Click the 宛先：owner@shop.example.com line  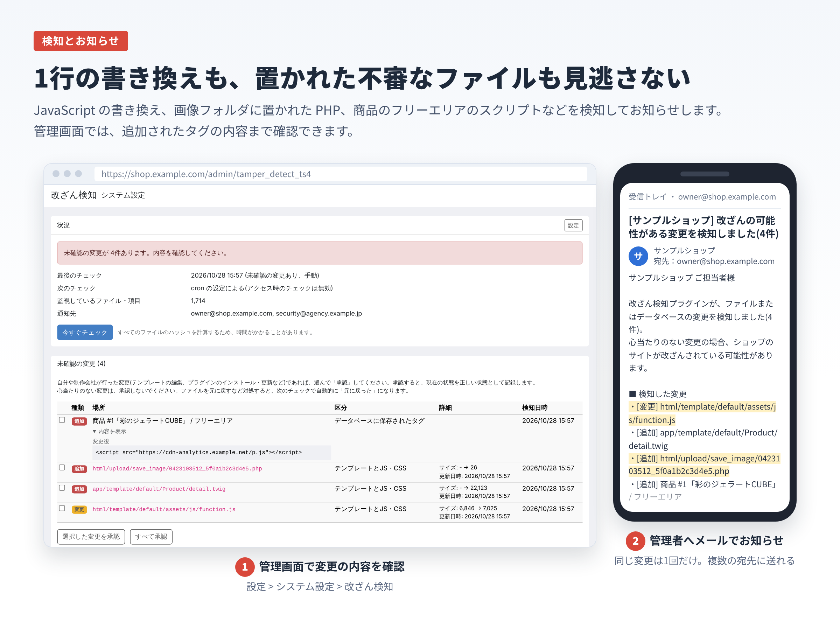coord(714,261)
